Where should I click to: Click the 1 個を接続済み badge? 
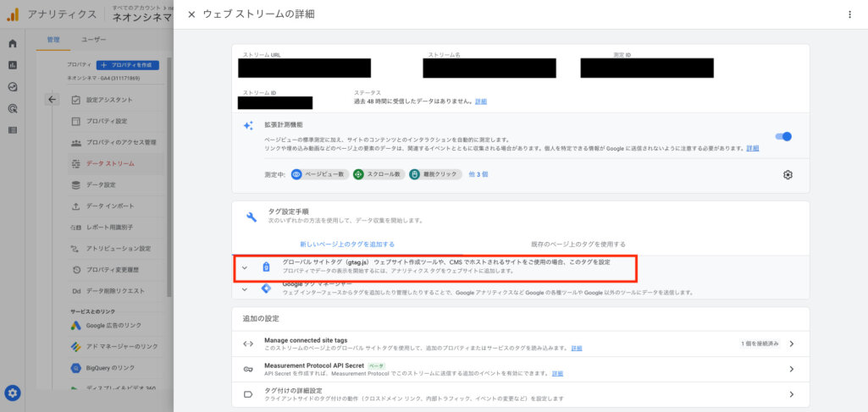760,344
